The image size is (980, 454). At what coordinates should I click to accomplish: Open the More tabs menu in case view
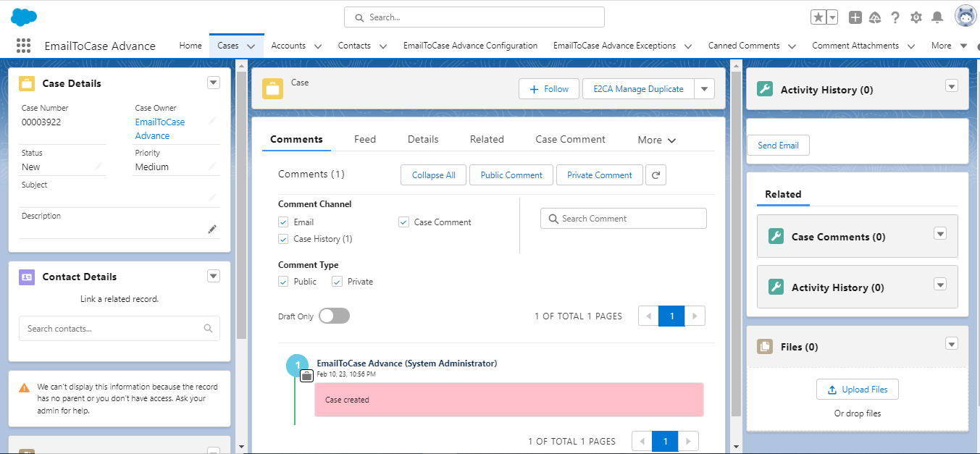click(x=657, y=140)
